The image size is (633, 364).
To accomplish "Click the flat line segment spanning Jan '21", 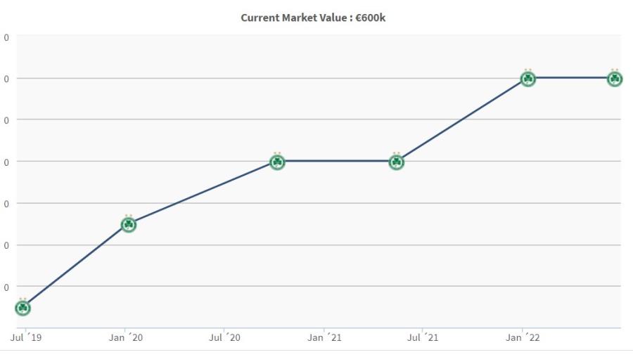I will [338, 162].
